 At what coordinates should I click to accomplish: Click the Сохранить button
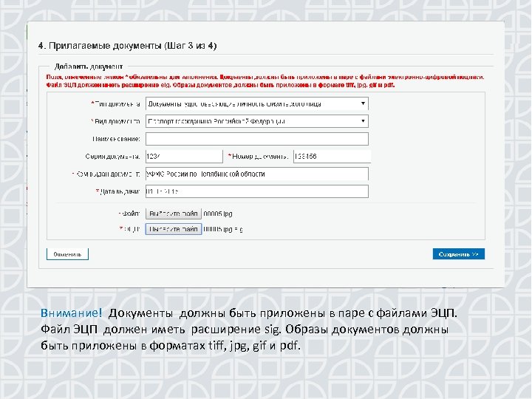[x=458, y=254]
